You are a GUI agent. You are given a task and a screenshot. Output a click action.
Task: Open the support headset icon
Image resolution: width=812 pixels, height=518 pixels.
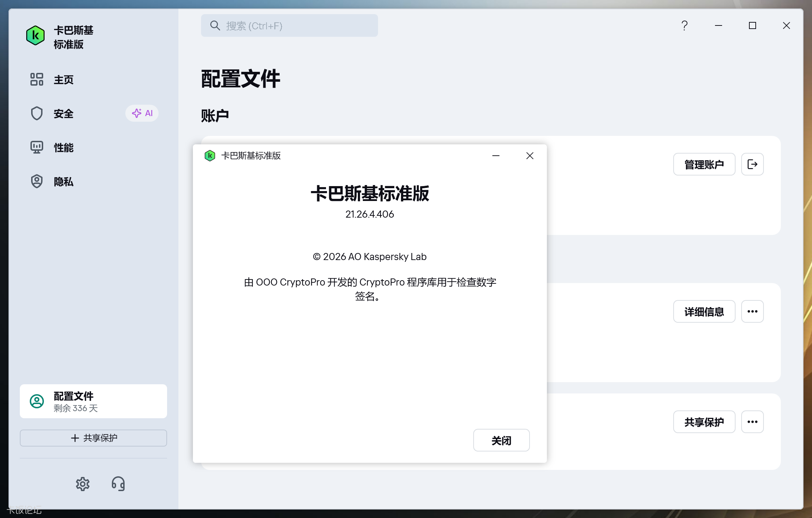tap(118, 484)
